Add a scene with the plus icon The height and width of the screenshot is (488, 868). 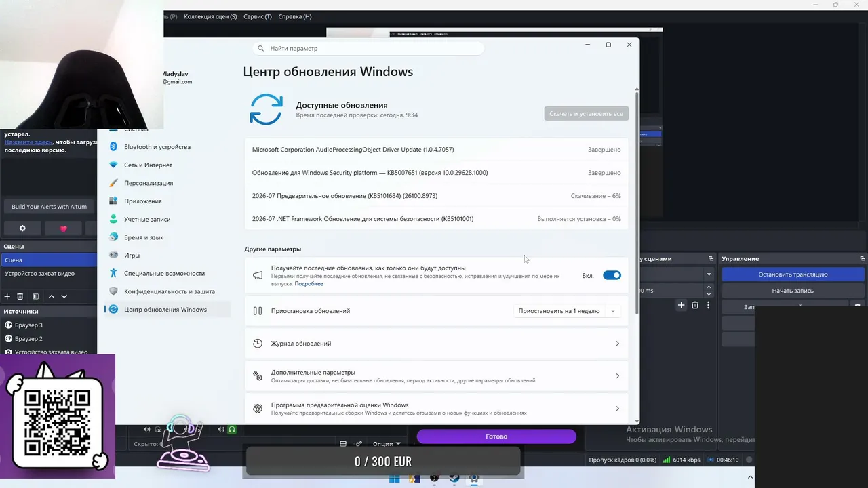point(7,296)
